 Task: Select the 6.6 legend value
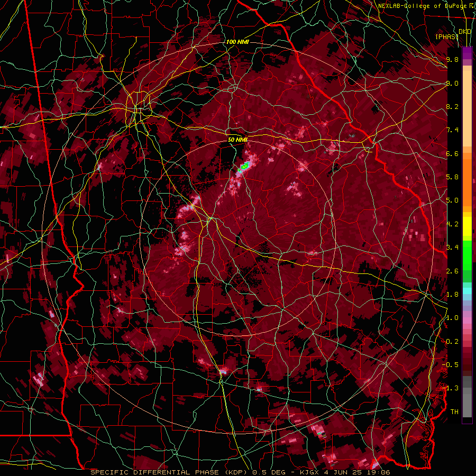click(x=452, y=153)
